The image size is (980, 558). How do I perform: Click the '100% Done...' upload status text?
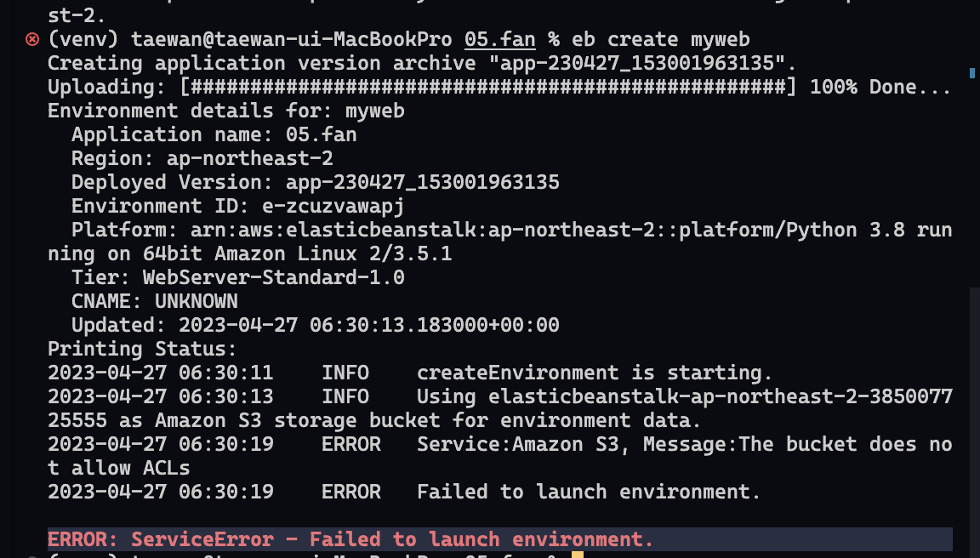pos(880,87)
